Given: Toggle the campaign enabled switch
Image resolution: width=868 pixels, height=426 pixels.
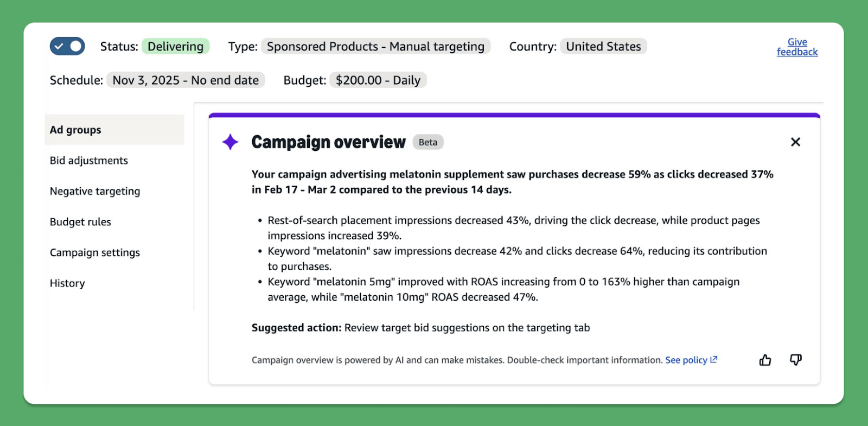Looking at the screenshot, I should (x=67, y=46).
